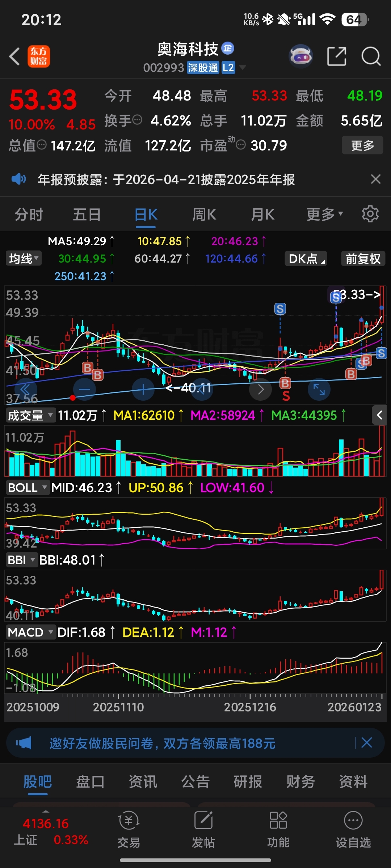Open the 股吧 tab

38,782
